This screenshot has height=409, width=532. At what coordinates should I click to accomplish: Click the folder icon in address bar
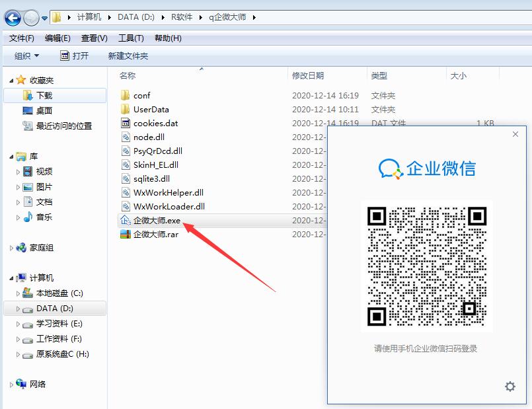pyautogui.click(x=57, y=17)
